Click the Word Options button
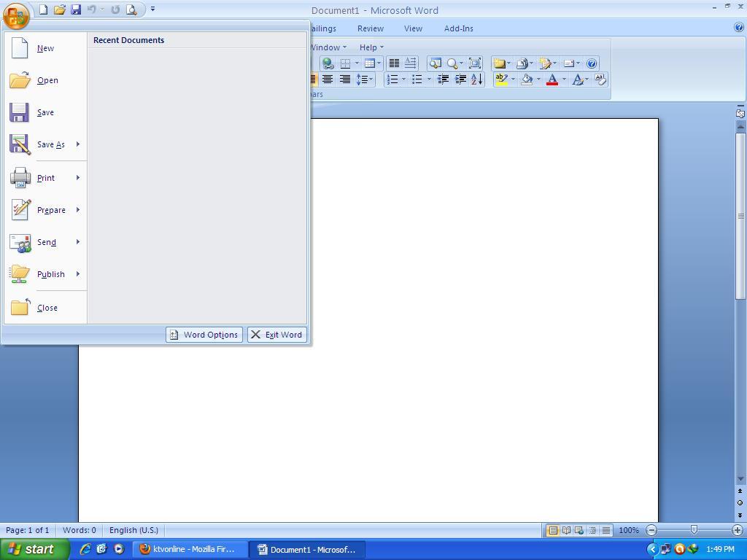Screen dimensions: 747x560 [204, 335]
